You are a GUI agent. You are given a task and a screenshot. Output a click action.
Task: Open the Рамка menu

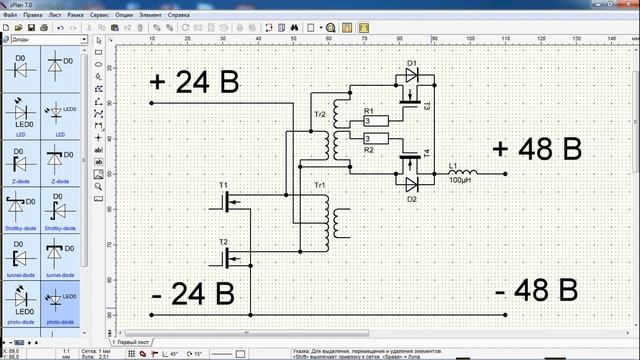(76, 15)
